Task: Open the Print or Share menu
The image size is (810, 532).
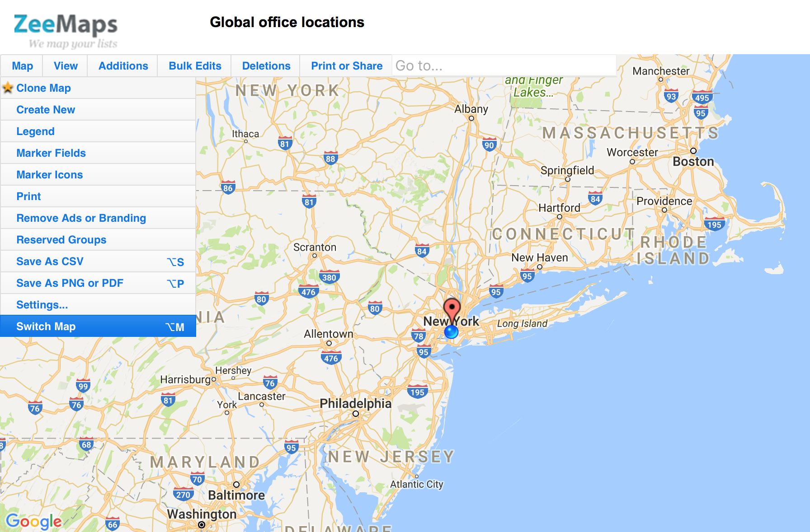Action: [x=347, y=66]
